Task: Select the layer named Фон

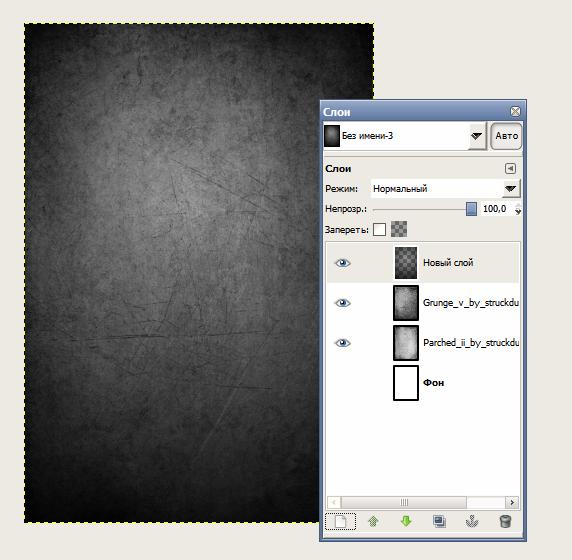Action: tap(433, 383)
